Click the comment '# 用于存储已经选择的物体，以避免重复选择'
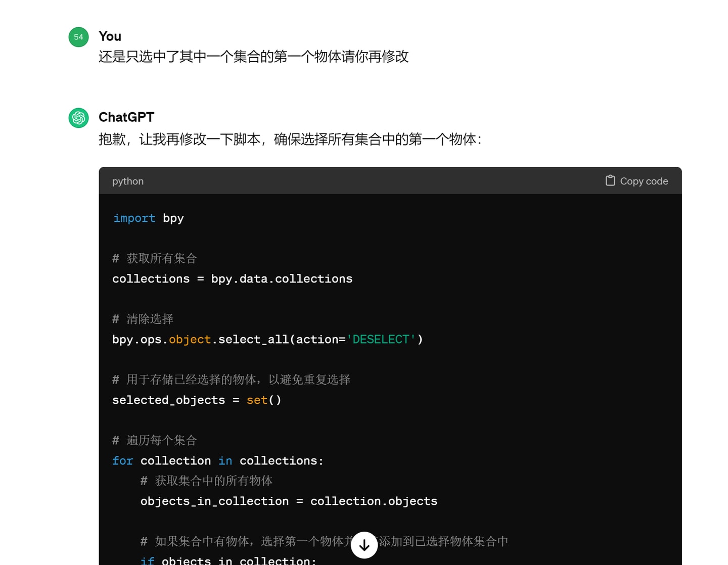Viewport: 728px width, 565px height. pyautogui.click(x=231, y=380)
